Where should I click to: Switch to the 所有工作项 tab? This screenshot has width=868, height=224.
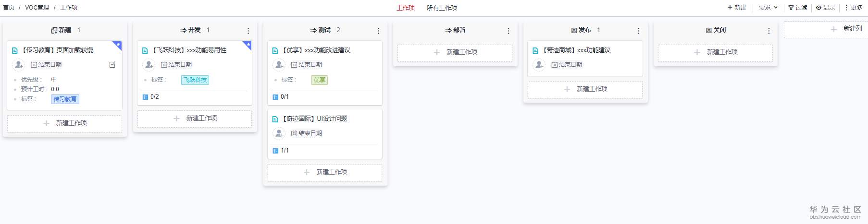click(442, 8)
